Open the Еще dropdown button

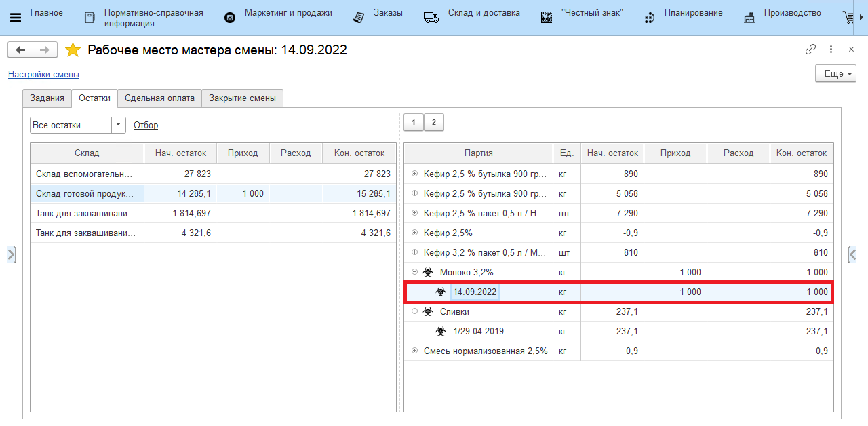(x=835, y=73)
